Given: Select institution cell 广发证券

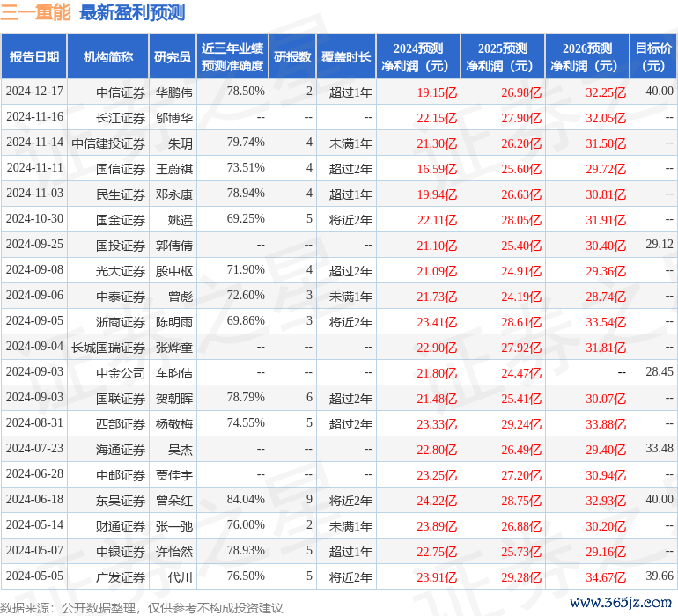Looking at the screenshot, I should 121,576.
